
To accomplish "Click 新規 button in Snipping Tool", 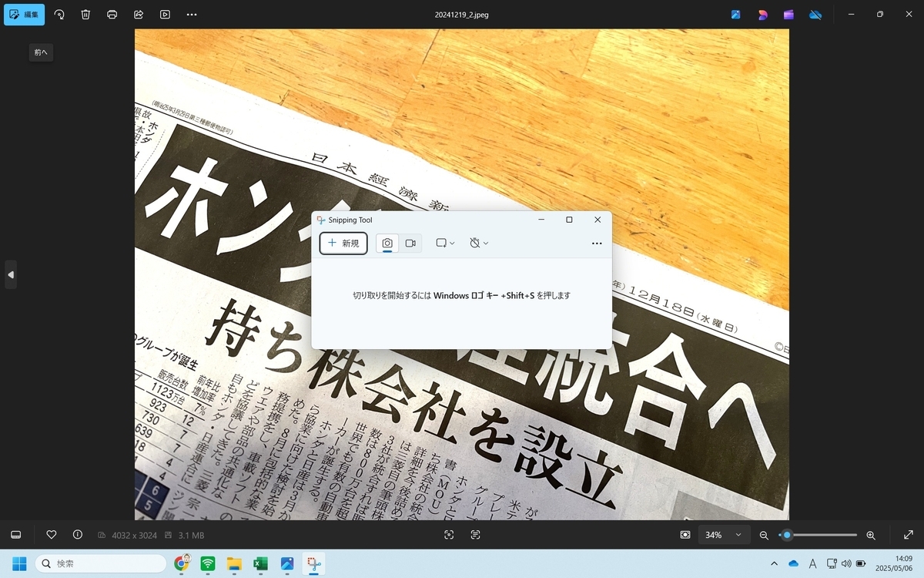I will (343, 243).
